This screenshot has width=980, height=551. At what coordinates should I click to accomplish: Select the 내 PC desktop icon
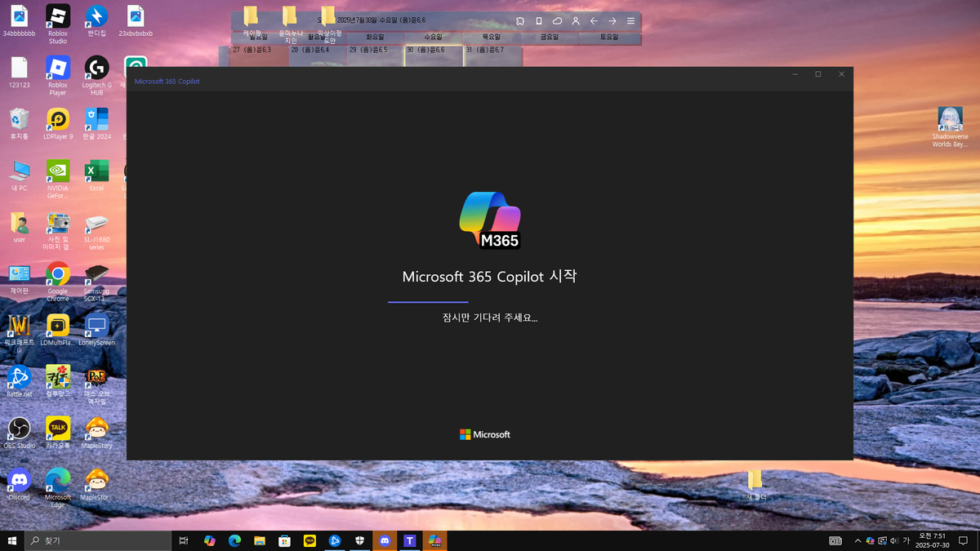tap(19, 176)
